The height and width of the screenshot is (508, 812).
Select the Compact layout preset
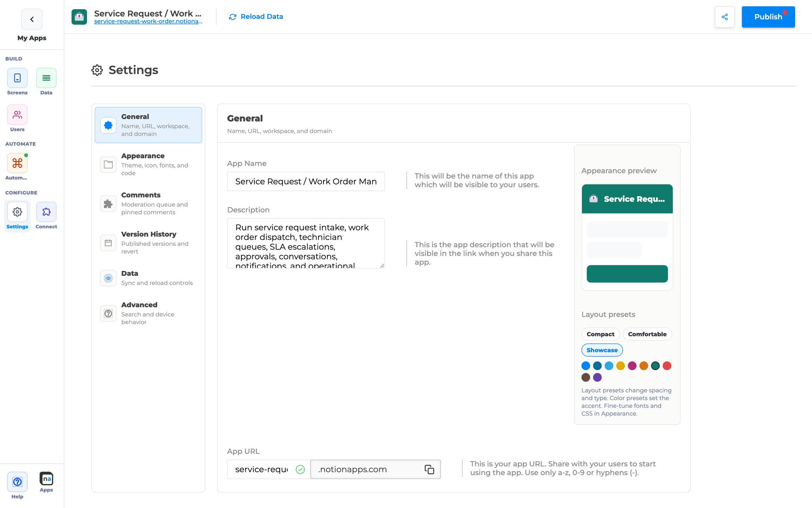(x=601, y=334)
